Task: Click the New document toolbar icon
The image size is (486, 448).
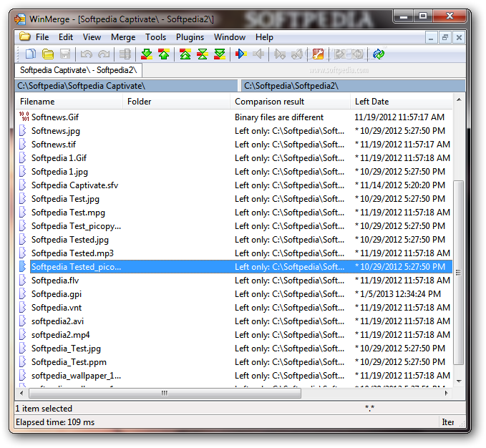Action: pos(30,54)
